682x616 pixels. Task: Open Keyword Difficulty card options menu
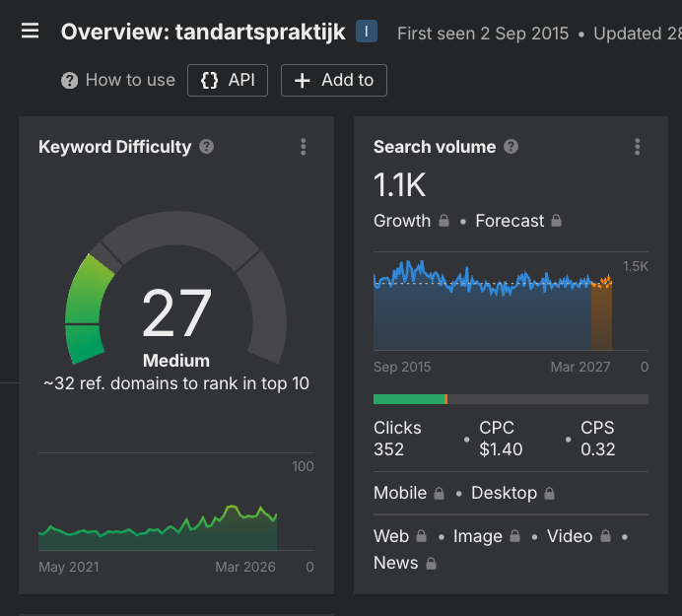(x=304, y=147)
